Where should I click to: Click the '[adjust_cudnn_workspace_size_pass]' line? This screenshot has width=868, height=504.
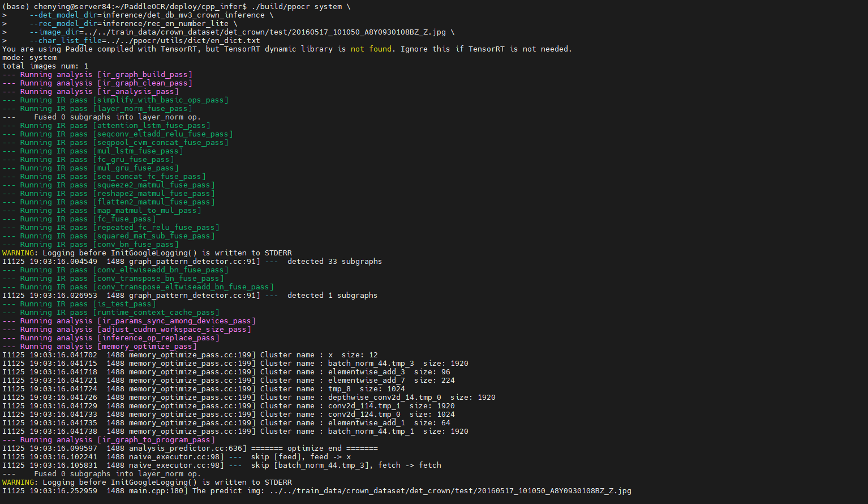point(127,330)
